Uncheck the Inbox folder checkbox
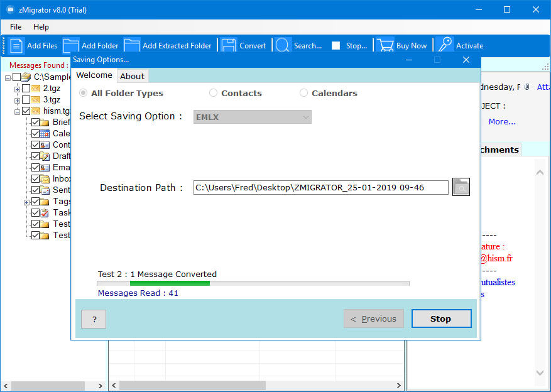This screenshot has width=551, height=392. pyautogui.click(x=35, y=178)
